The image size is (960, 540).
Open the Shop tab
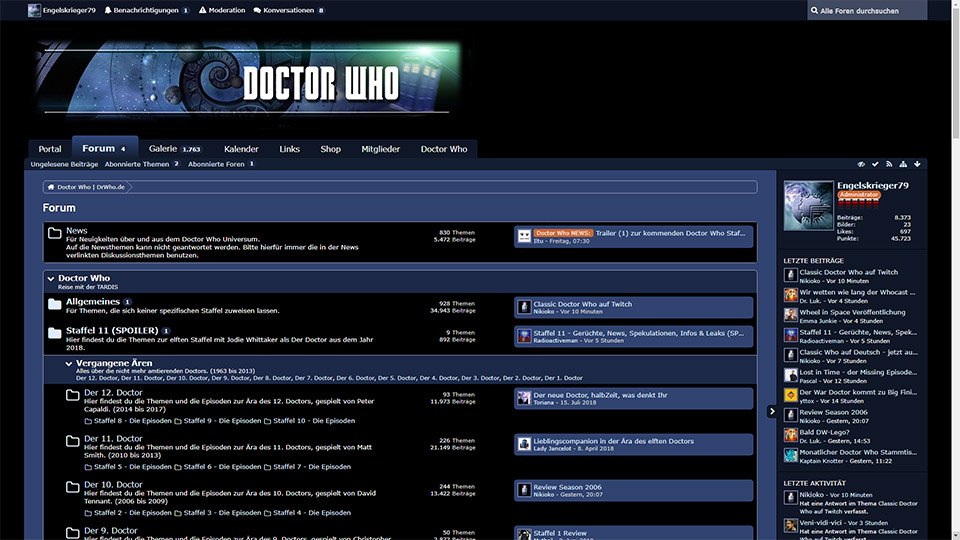(331, 149)
